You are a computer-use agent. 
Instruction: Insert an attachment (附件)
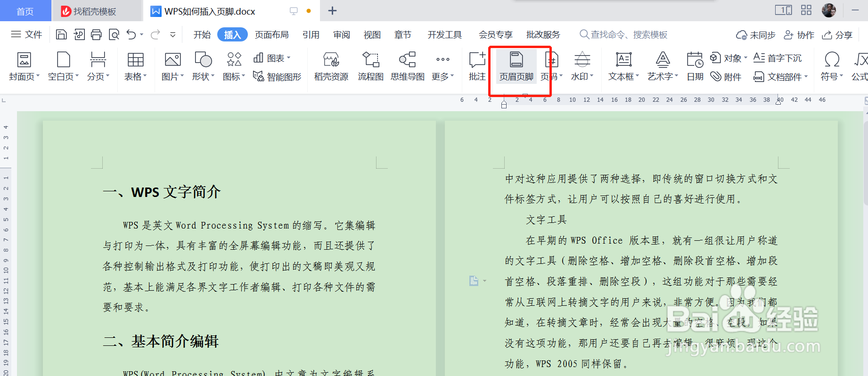[x=726, y=76]
